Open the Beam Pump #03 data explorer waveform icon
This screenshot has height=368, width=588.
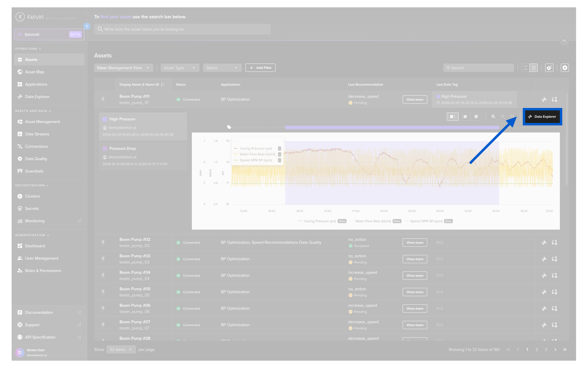544,259
